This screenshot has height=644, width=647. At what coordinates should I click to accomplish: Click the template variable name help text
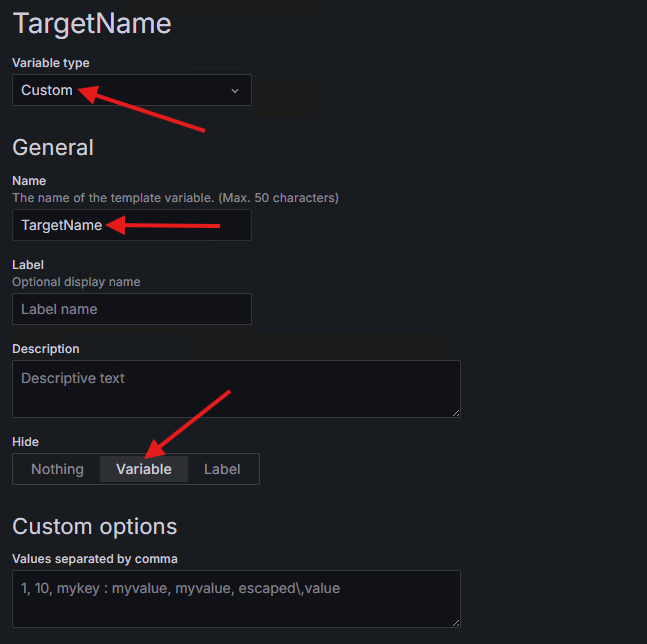[175, 198]
